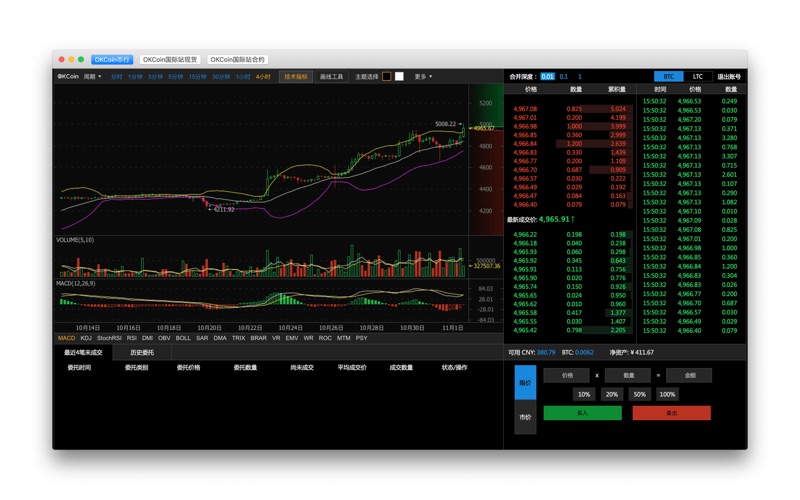Switch market to BTC
The width and height of the screenshot is (800, 500).
(669, 77)
